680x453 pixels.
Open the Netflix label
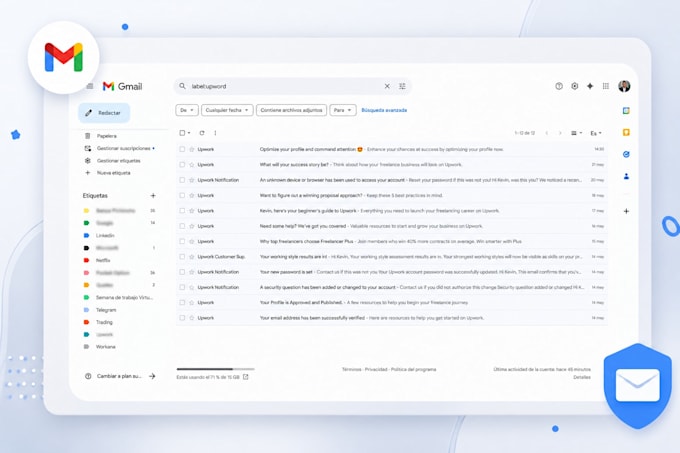103,260
